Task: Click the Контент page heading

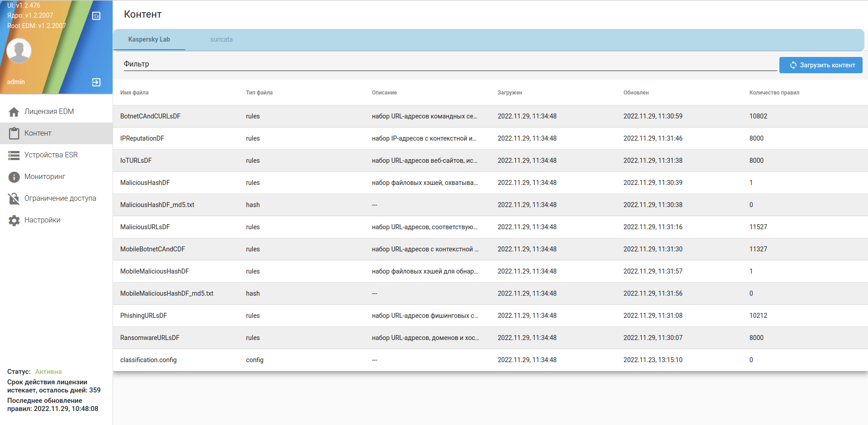Action: pyautogui.click(x=143, y=14)
